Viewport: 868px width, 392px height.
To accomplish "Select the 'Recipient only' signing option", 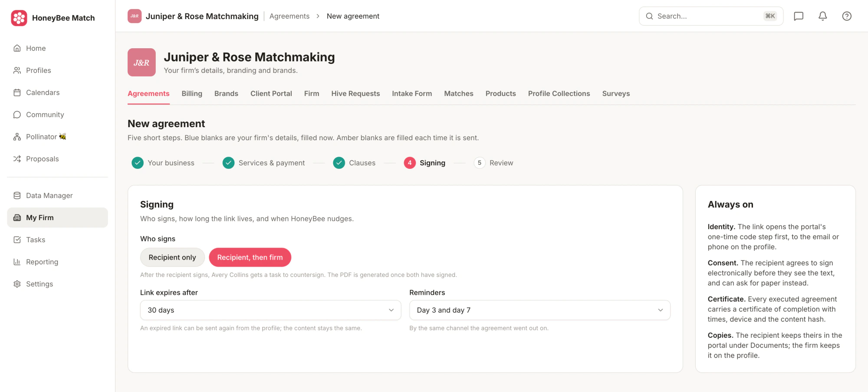I will tap(172, 257).
